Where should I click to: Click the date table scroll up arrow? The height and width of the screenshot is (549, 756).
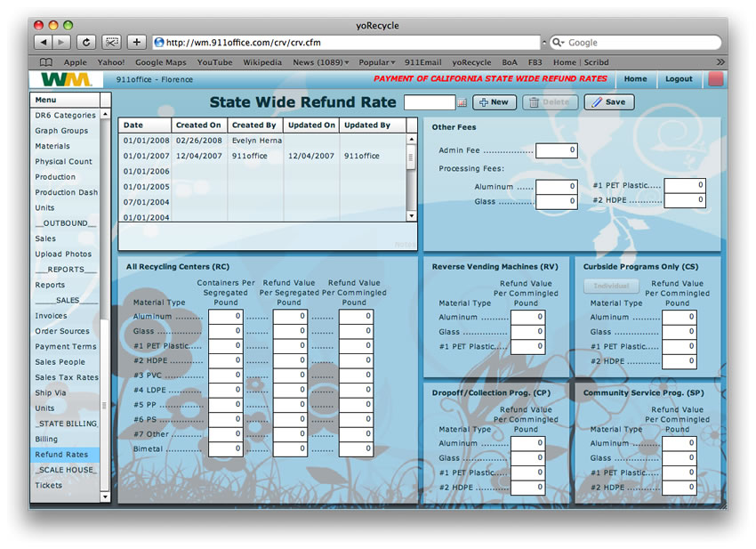[412, 140]
